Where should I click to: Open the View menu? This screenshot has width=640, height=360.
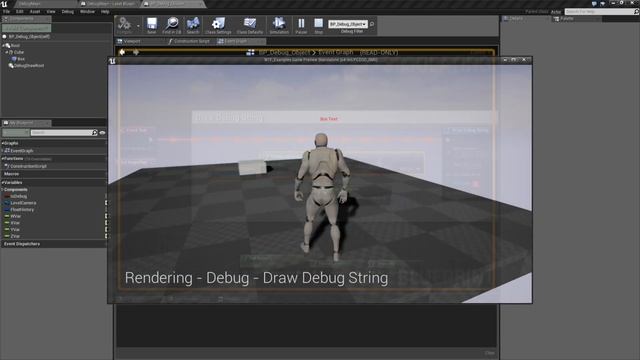click(x=51, y=11)
